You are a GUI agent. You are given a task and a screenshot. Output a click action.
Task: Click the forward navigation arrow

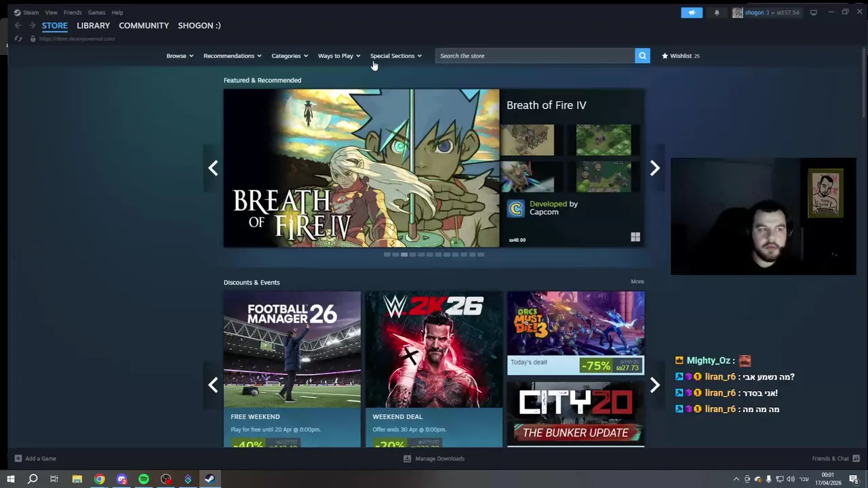[32, 25]
